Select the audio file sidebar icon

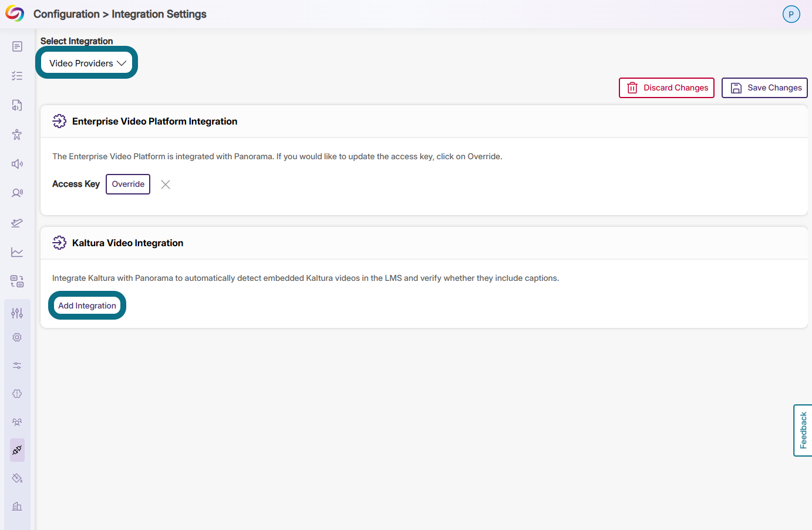tap(17, 105)
